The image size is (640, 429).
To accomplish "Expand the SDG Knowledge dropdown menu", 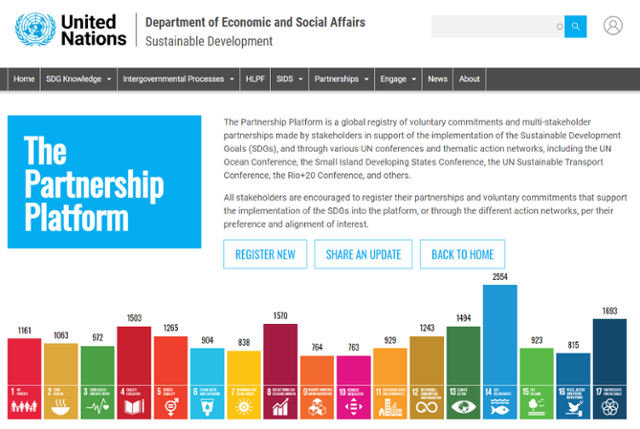I will coord(78,79).
